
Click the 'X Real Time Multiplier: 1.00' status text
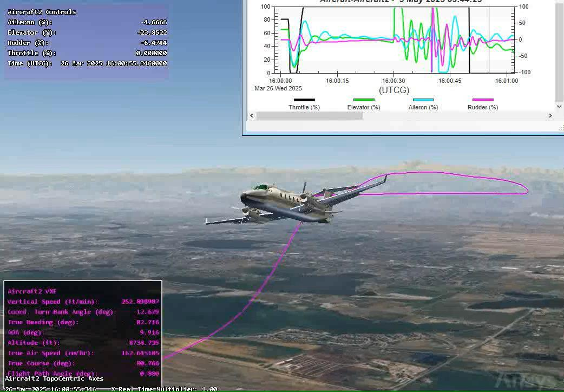164,389
